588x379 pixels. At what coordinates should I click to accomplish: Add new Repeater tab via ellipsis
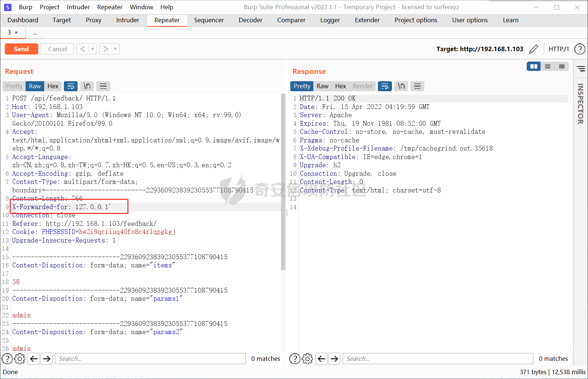tap(35, 33)
